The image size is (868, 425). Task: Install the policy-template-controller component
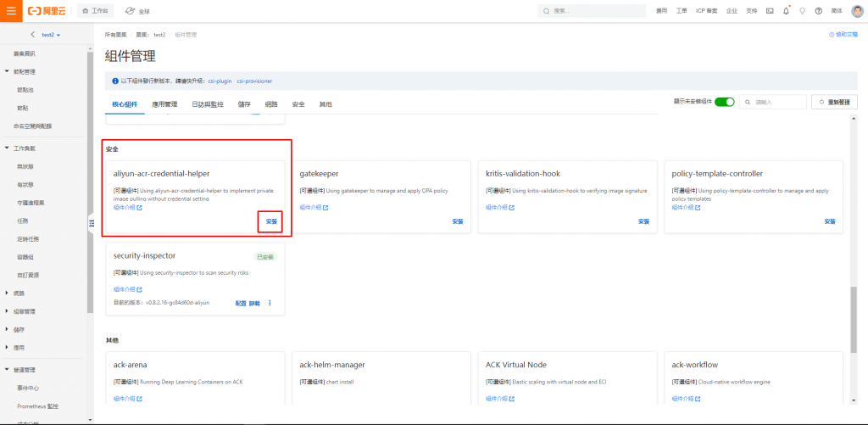coord(829,221)
